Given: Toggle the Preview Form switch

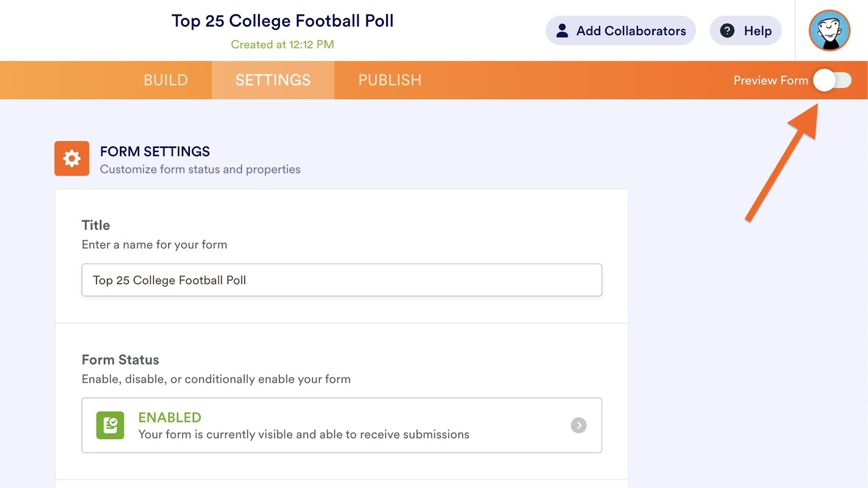Looking at the screenshot, I should coord(832,80).
